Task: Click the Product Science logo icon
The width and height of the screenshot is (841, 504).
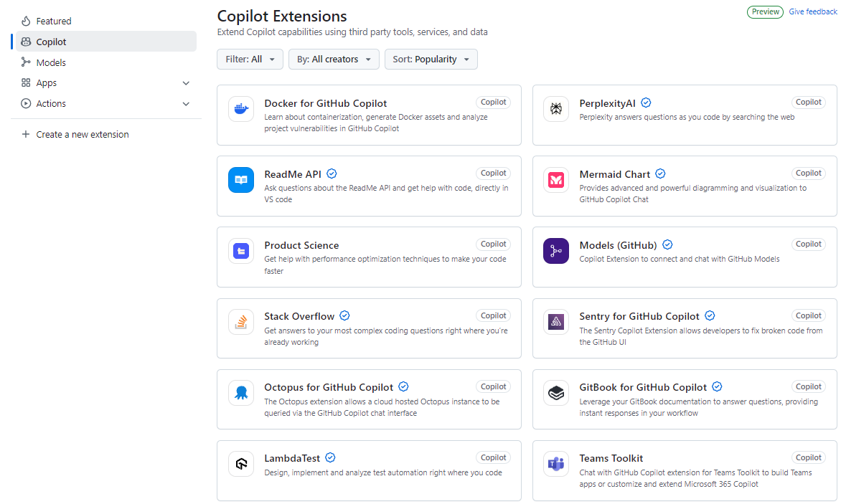Action: coord(240,251)
